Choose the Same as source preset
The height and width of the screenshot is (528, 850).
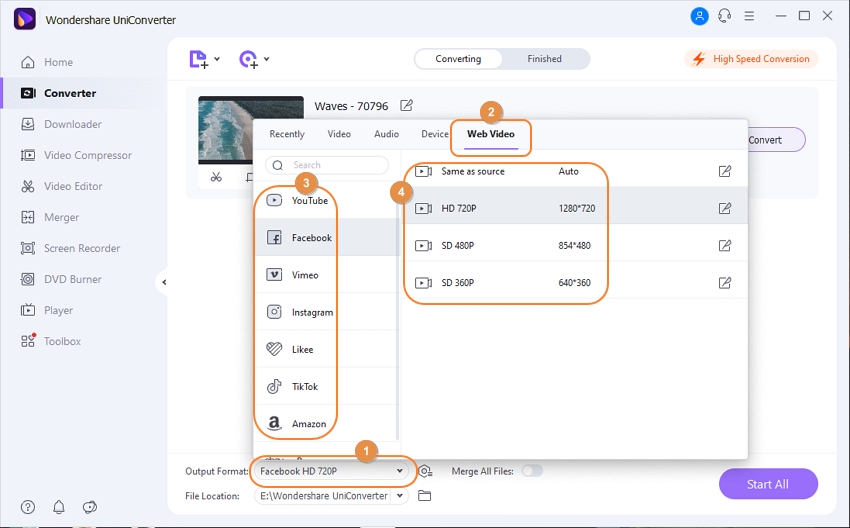[x=575, y=171]
